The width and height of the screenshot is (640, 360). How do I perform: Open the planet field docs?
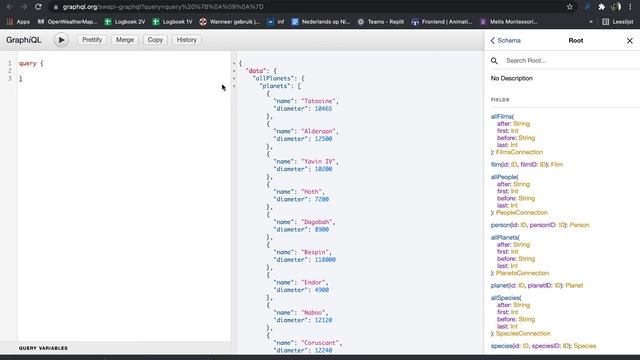499,285
